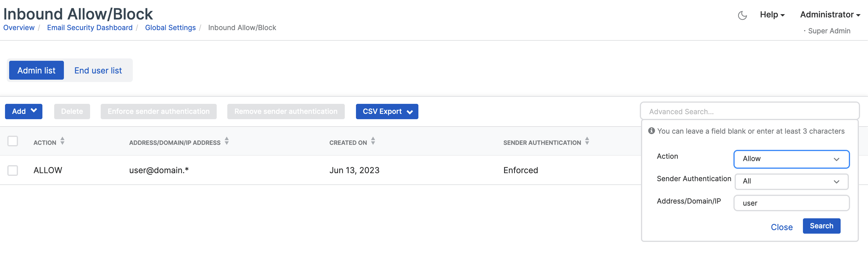Check the user@domain.* row checkbox
This screenshot has width=868, height=272.
click(x=13, y=170)
